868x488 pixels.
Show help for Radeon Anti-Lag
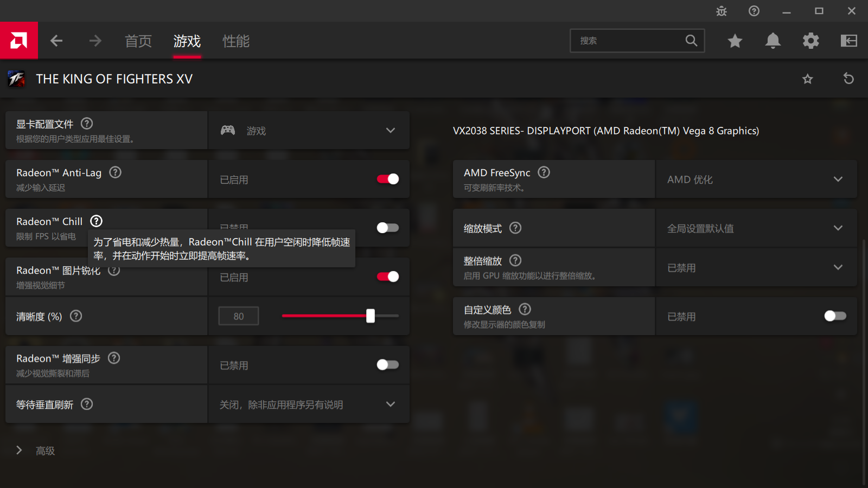[x=115, y=172]
